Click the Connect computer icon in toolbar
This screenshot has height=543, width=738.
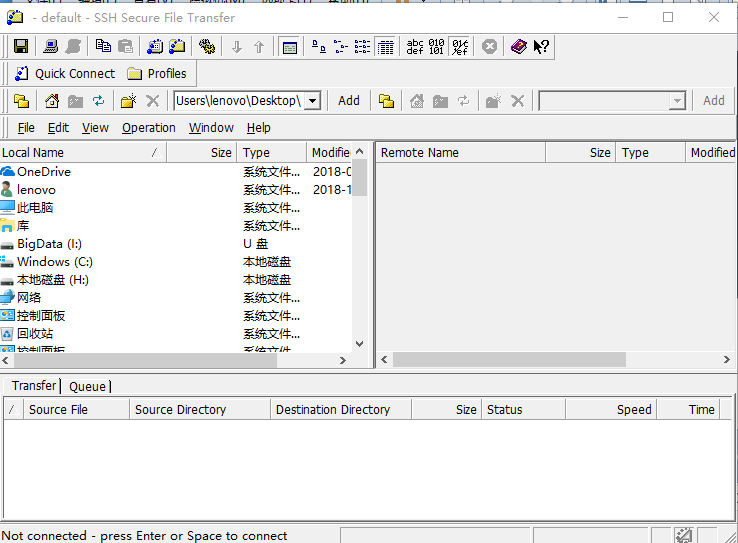click(50, 47)
